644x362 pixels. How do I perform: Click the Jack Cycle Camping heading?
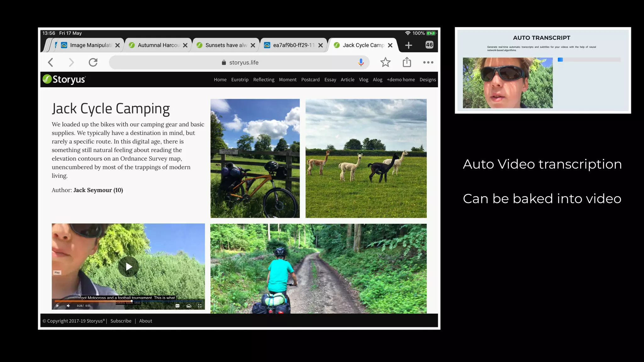(111, 109)
